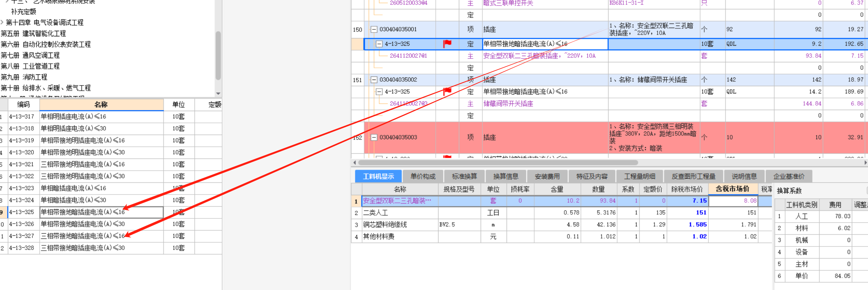This screenshot has height=290, width=868.
Task: Select the 二类人工 row in material table
Action: [562, 212]
